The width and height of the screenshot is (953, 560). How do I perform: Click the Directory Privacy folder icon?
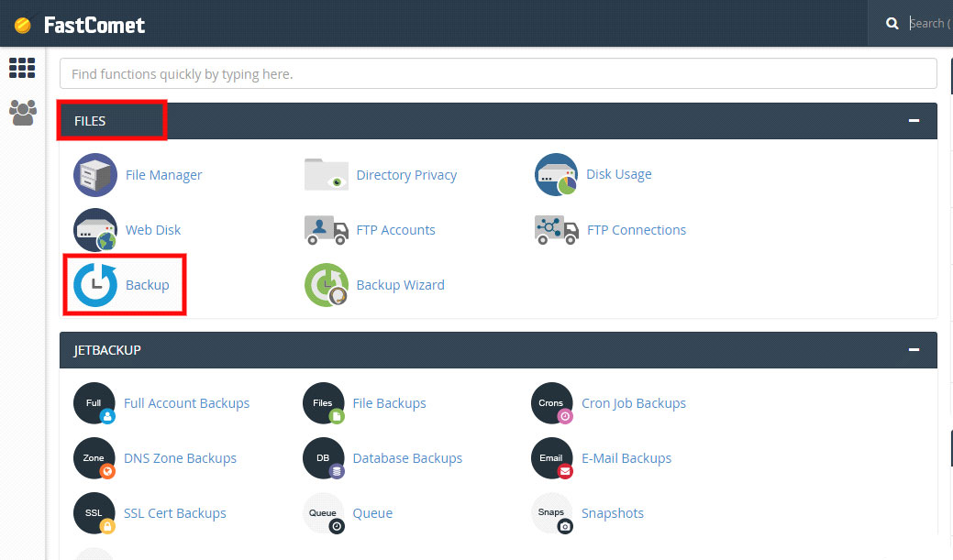tap(327, 175)
